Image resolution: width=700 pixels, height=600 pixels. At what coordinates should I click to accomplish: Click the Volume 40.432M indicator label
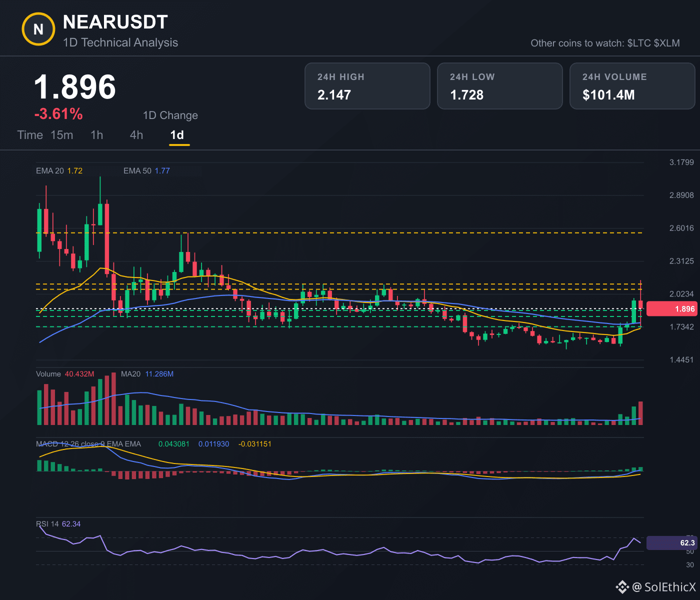tap(65, 374)
